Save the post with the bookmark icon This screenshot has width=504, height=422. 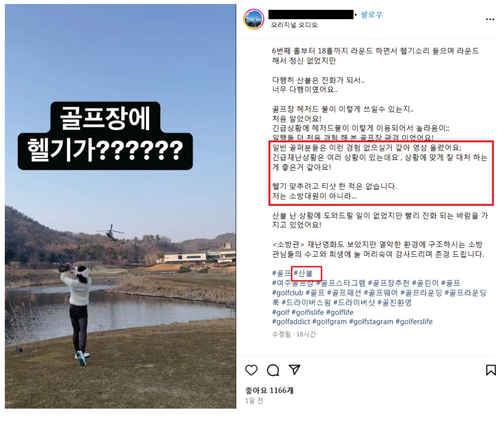[491, 370]
